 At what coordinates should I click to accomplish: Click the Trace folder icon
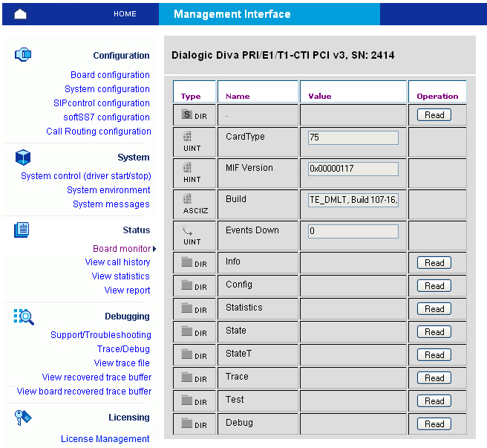pyautogui.click(x=186, y=377)
